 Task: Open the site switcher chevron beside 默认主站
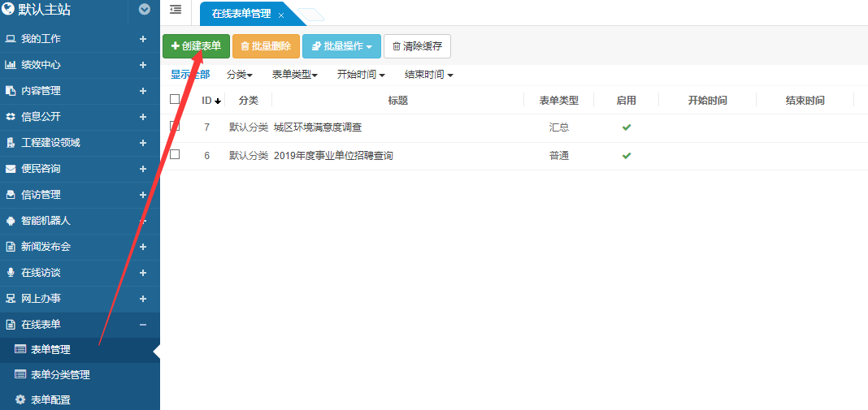coord(145,10)
